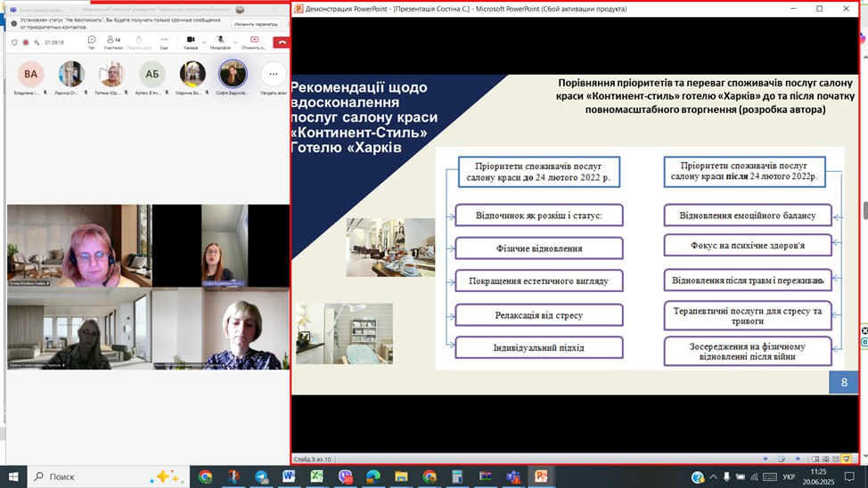This screenshot has height=488, width=868.
Task: Toggle the camera on or off
Action: [190, 40]
